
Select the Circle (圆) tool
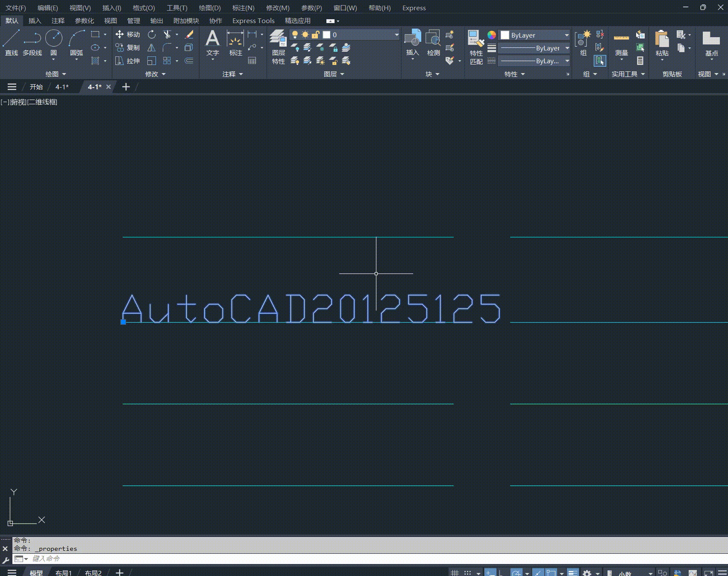click(54, 43)
